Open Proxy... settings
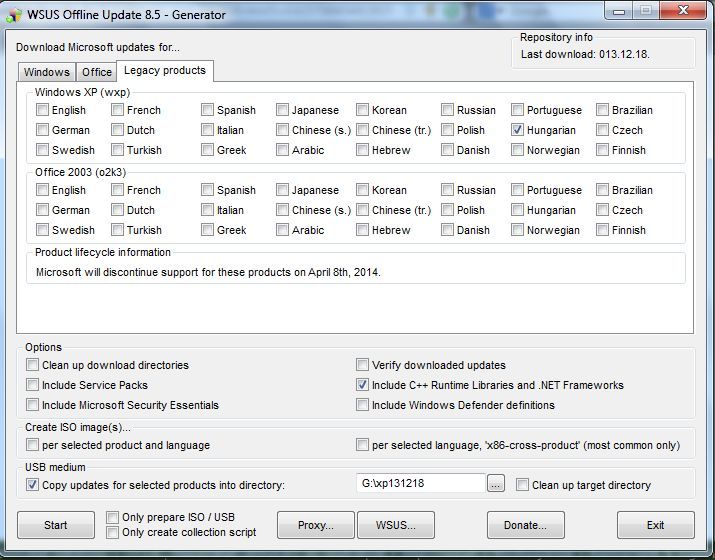715x560 pixels. point(316,525)
